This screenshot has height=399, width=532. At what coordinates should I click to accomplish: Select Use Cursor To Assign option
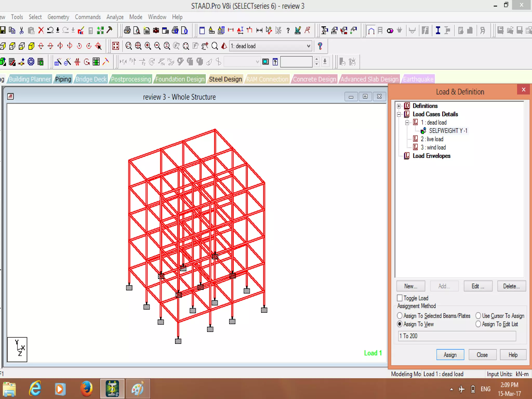[x=478, y=316]
